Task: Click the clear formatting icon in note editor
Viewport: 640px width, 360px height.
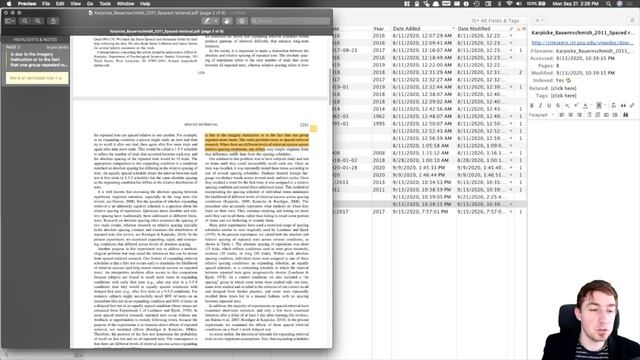Action: 613,106
